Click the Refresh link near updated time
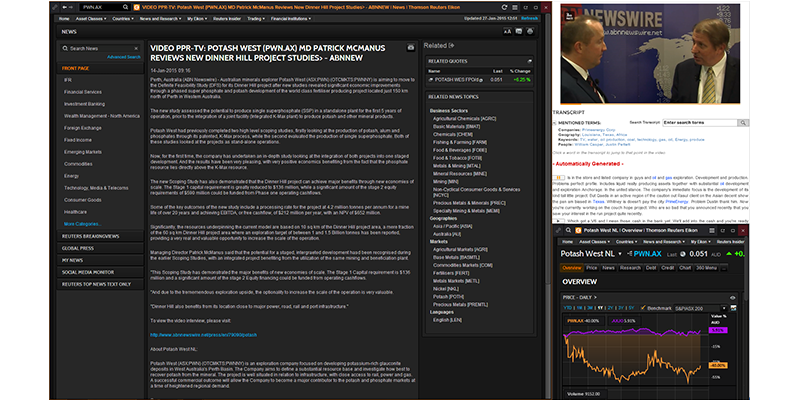 click(x=530, y=19)
